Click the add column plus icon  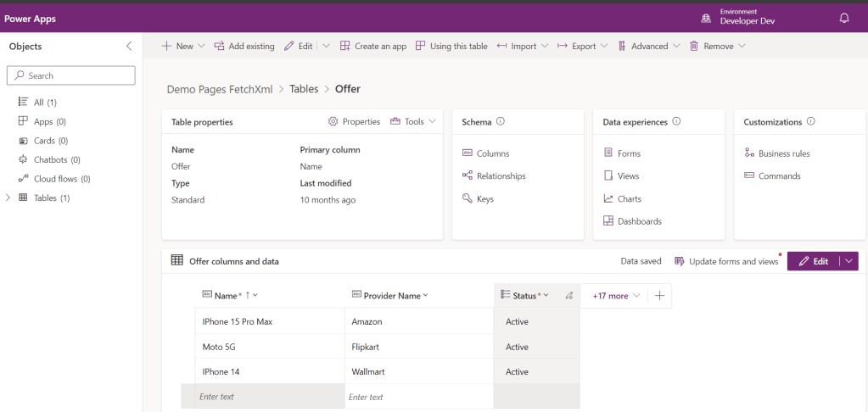tap(659, 295)
